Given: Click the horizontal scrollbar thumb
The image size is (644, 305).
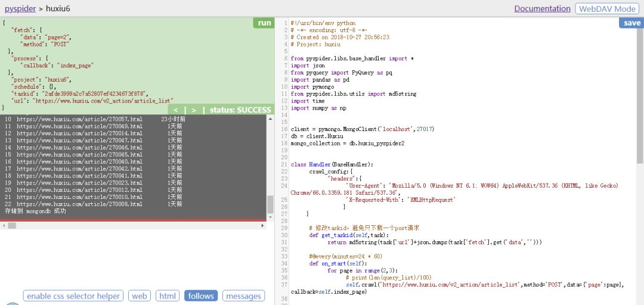Looking at the screenshot, I should (12, 225).
